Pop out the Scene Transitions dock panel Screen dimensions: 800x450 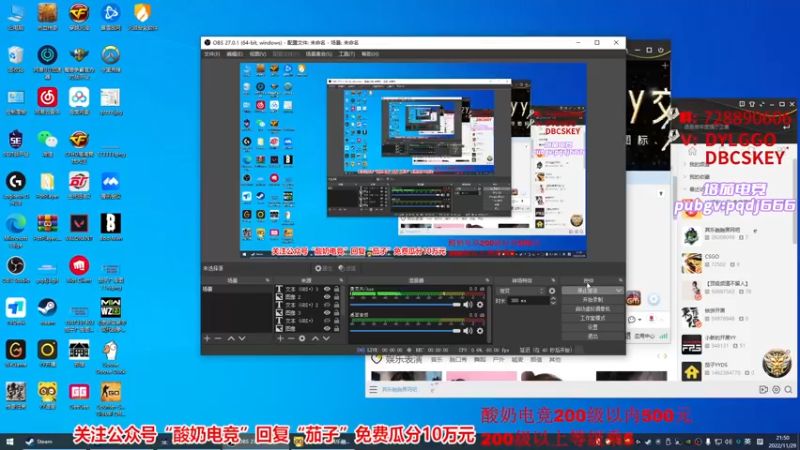point(553,280)
